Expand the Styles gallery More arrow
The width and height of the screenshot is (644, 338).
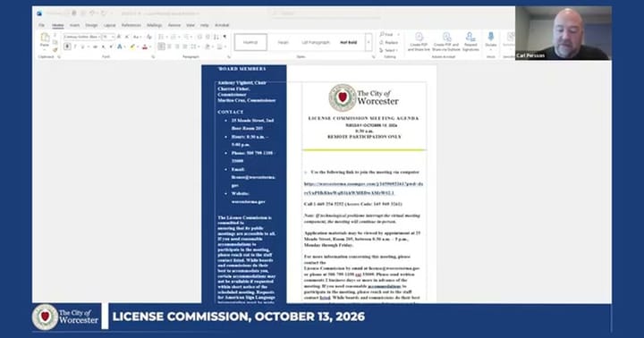pos(369,42)
